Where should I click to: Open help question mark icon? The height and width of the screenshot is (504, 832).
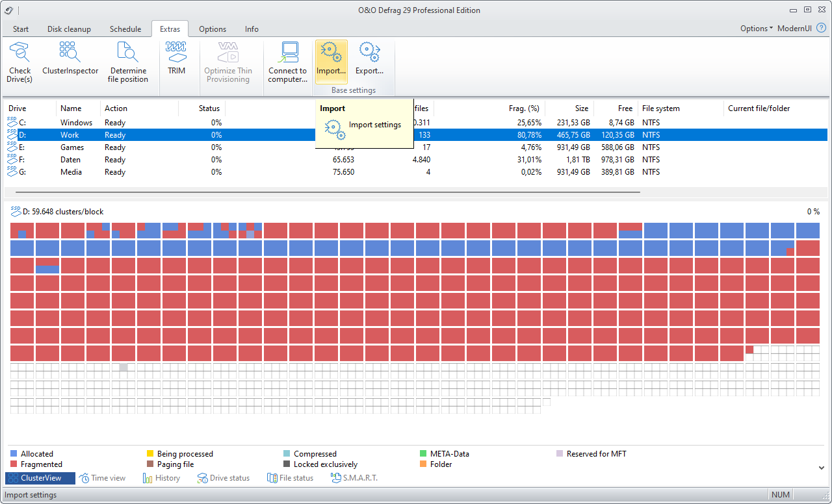pyautogui.click(x=821, y=28)
